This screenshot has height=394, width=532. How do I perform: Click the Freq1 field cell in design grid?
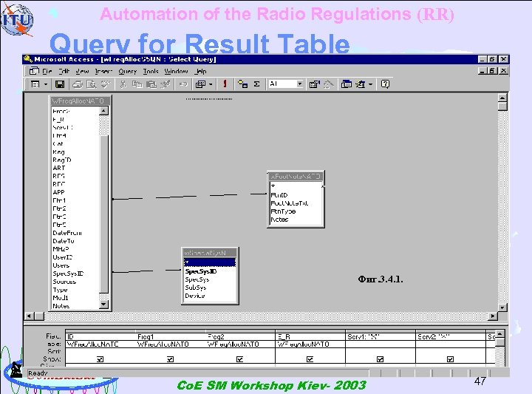171,336
